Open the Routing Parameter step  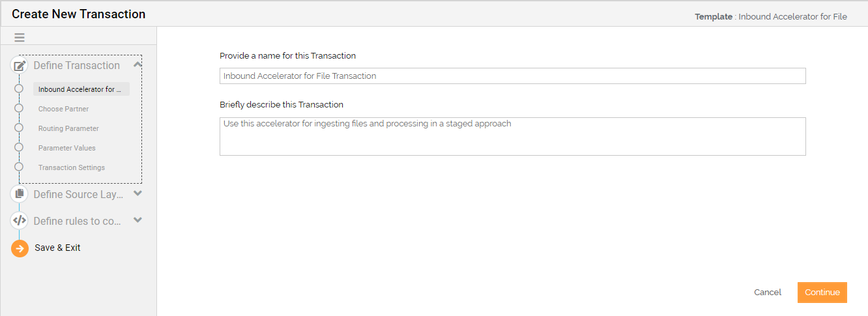click(68, 128)
